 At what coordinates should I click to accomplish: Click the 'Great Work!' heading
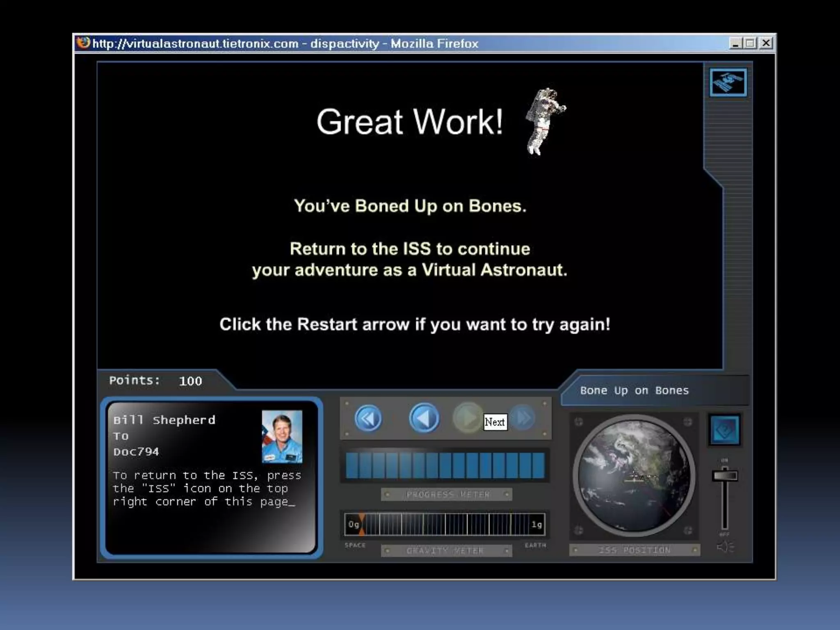point(409,122)
